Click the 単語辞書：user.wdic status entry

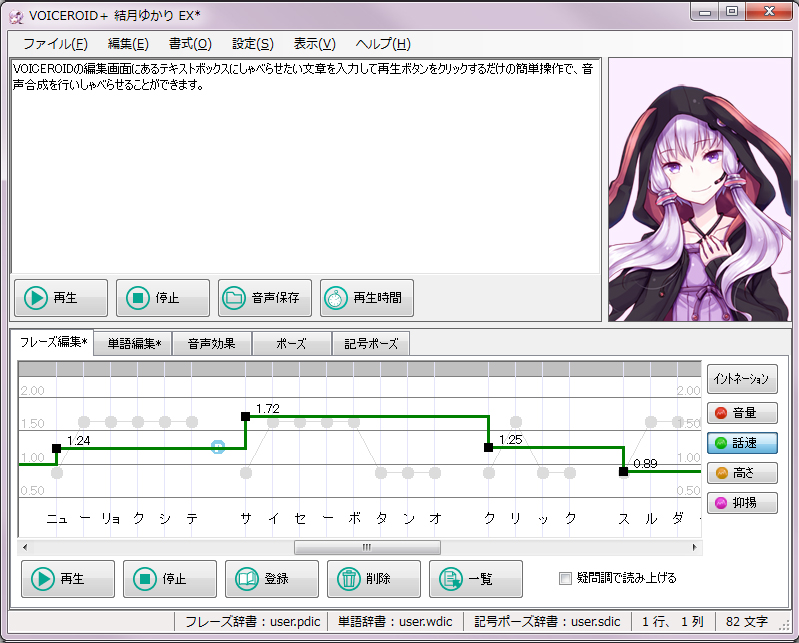(x=395, y=622)
